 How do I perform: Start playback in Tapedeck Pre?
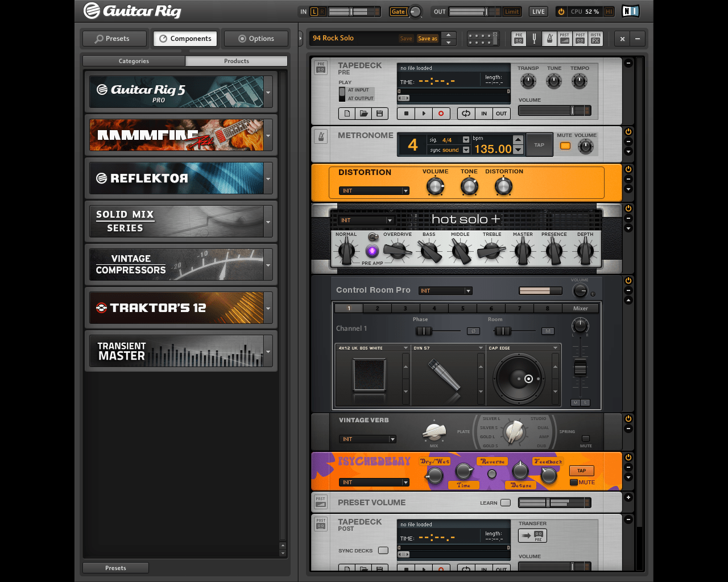tap(424, 114)
